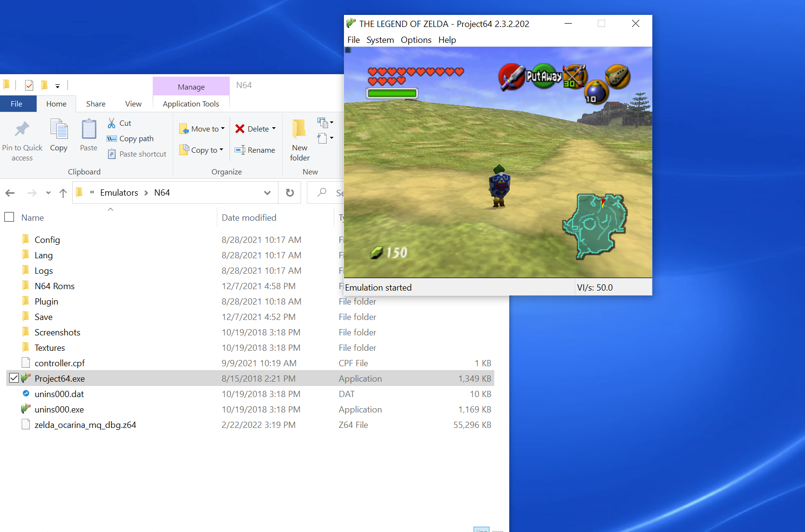This screenshot has width=805, height=532.
Task: Click the Project64 title bar app icon
Action: pyautogui.click(x=351, y=23)
